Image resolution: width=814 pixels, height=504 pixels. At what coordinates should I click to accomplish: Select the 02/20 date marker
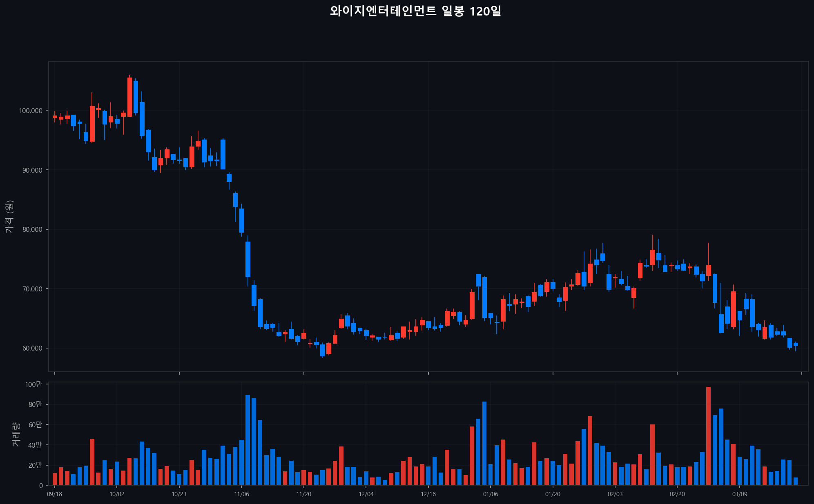pyautogui.click(x=677, y=494)
